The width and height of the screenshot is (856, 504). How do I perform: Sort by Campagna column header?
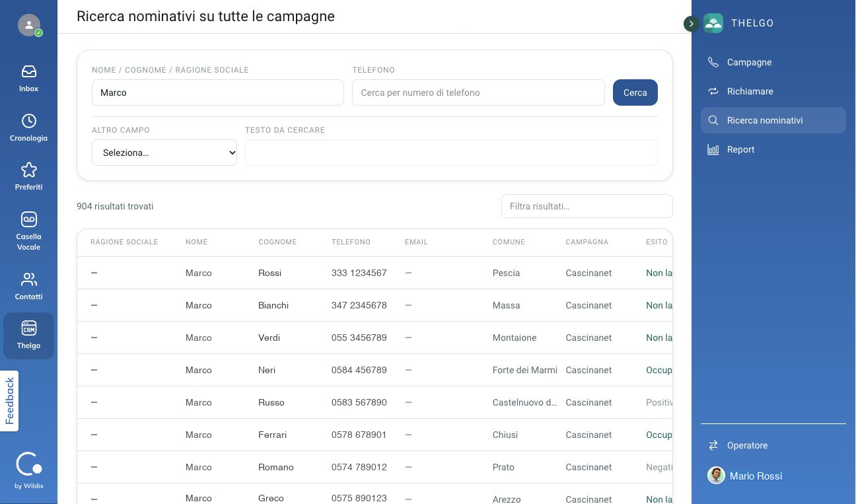click(x=587, y=242)
